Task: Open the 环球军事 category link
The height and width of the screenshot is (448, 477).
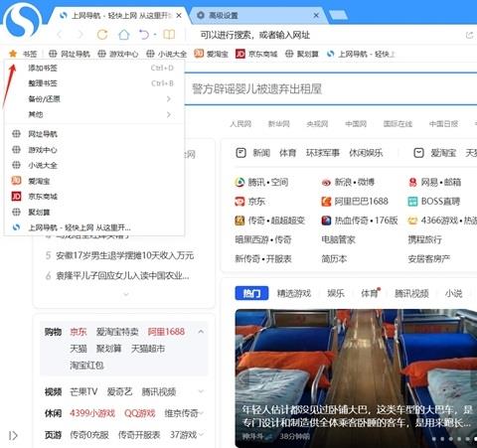Action: (323, 153)
